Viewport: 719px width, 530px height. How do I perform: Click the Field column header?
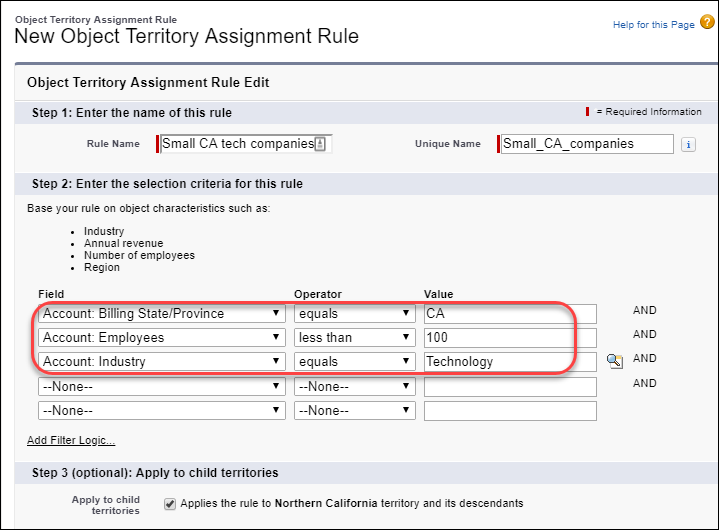click(51, 294)
